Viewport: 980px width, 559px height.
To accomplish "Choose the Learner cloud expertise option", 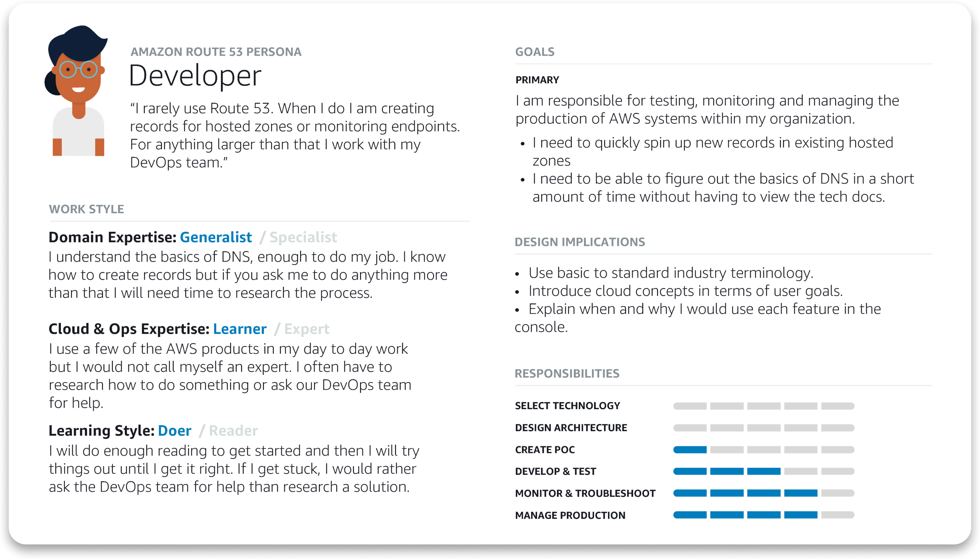I will click(x=240, y=329).
